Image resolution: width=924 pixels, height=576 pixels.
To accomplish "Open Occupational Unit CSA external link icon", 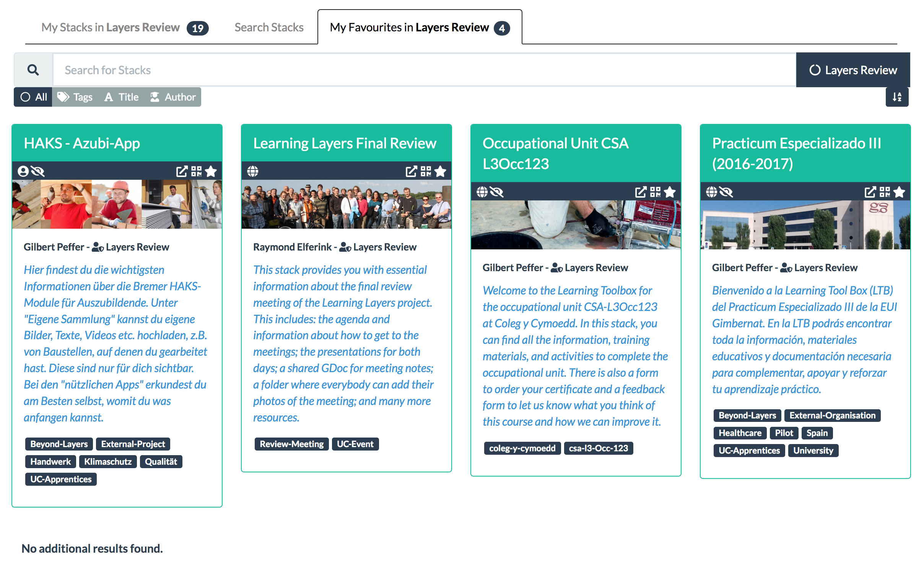I will 641,192.
